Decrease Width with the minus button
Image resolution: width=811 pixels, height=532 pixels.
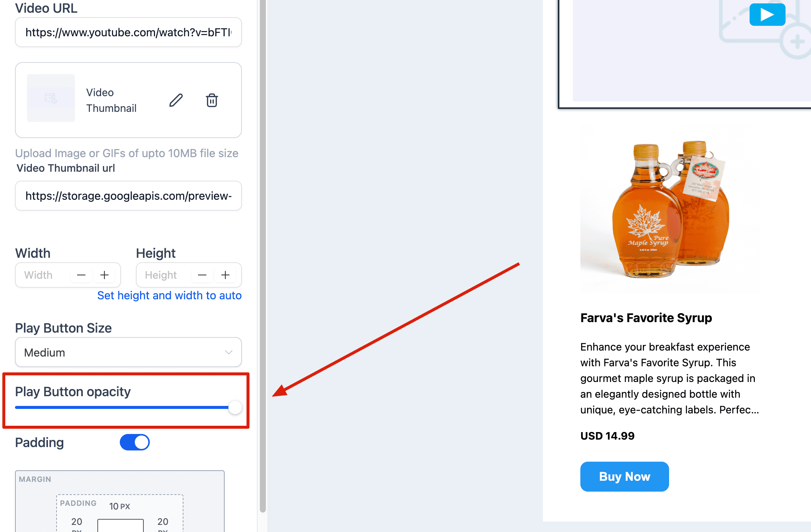(81, 275)
